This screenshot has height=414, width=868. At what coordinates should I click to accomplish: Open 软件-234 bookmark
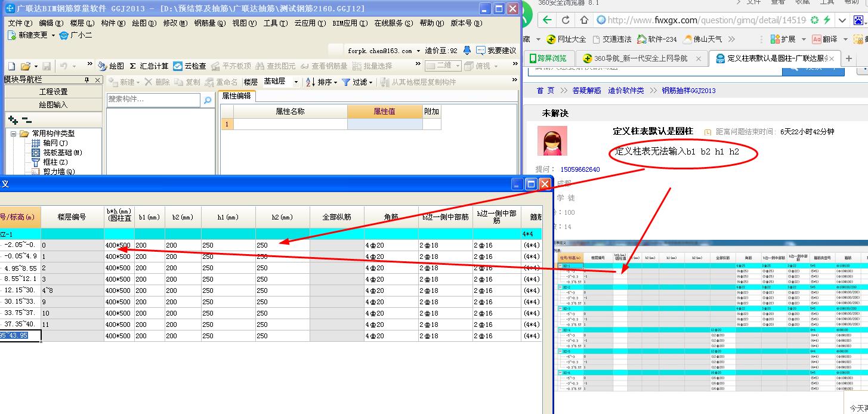click(657, 39)
